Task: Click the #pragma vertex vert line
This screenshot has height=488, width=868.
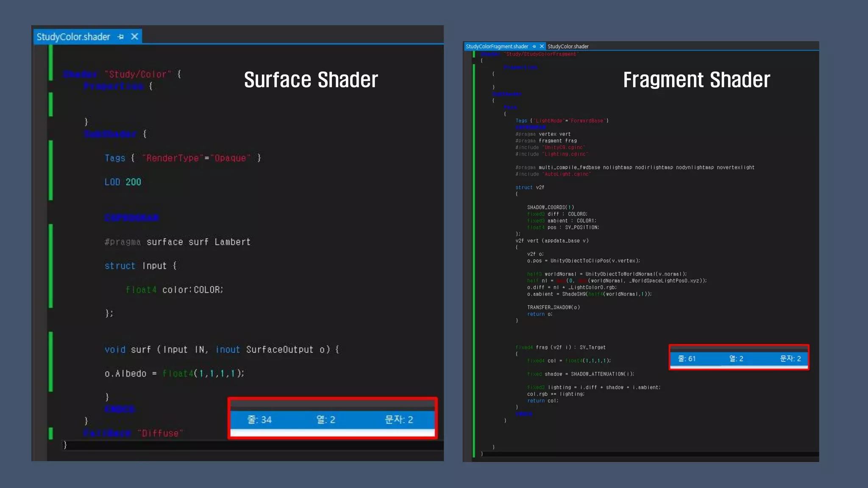Action: tap(543, 134)
